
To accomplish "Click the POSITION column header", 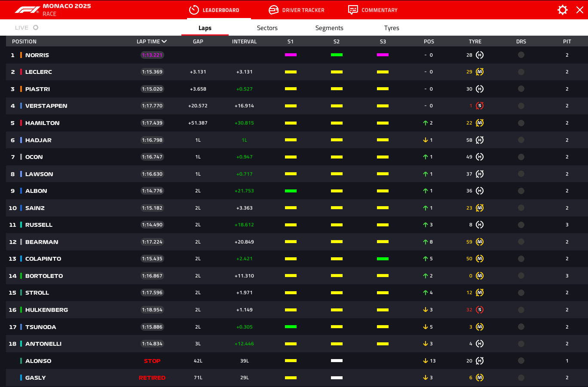I will tap(24, 42).
